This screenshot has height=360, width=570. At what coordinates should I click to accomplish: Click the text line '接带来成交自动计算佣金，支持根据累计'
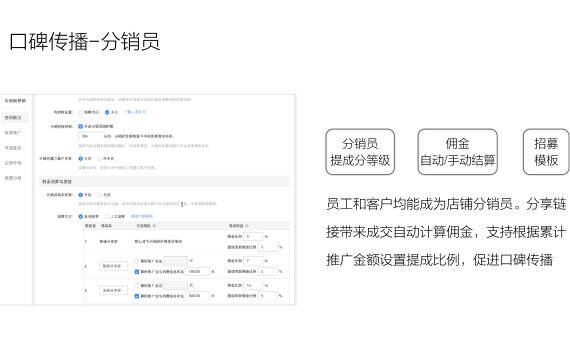pyautogui.click(x=446, y=232)
